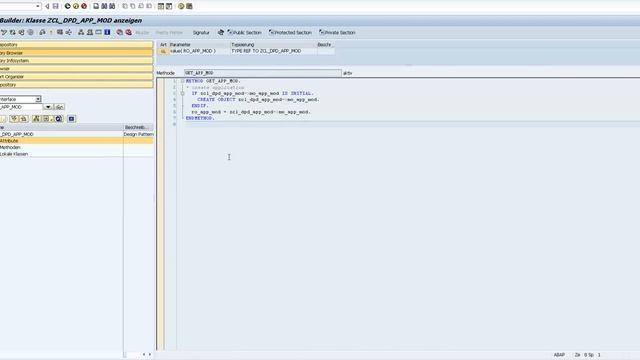Click the CREATE OBJECT code line
Viewport: 640px width, 360px height.
tap(258, 100)
